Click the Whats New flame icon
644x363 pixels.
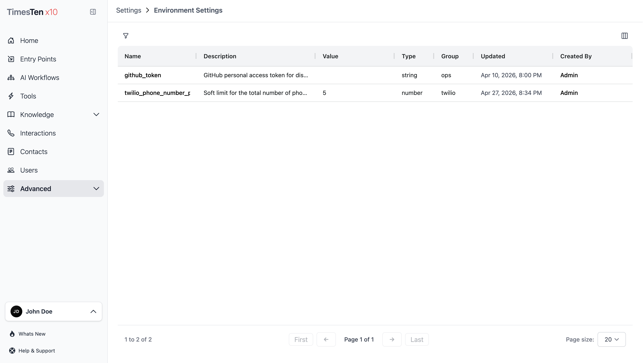(x=12, y=334)
